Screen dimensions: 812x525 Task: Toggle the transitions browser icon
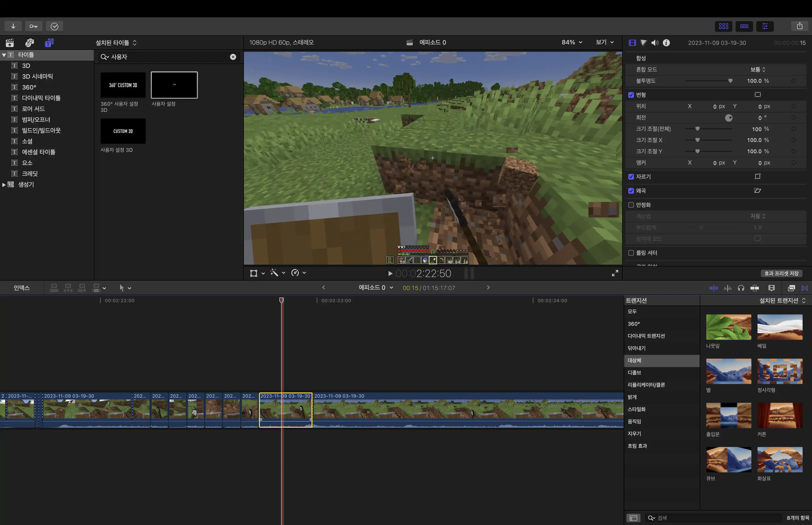[x=804, y=288]
